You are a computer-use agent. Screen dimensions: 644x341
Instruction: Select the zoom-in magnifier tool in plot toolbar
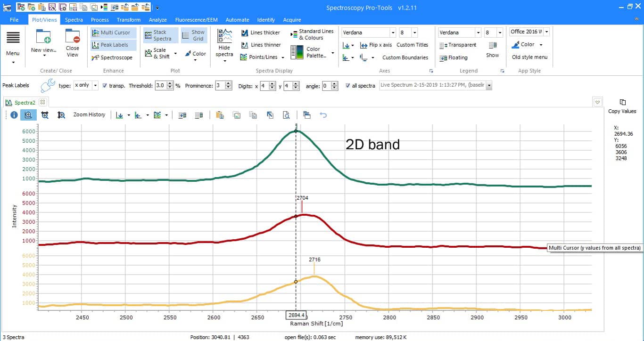(x=28, y=115)
